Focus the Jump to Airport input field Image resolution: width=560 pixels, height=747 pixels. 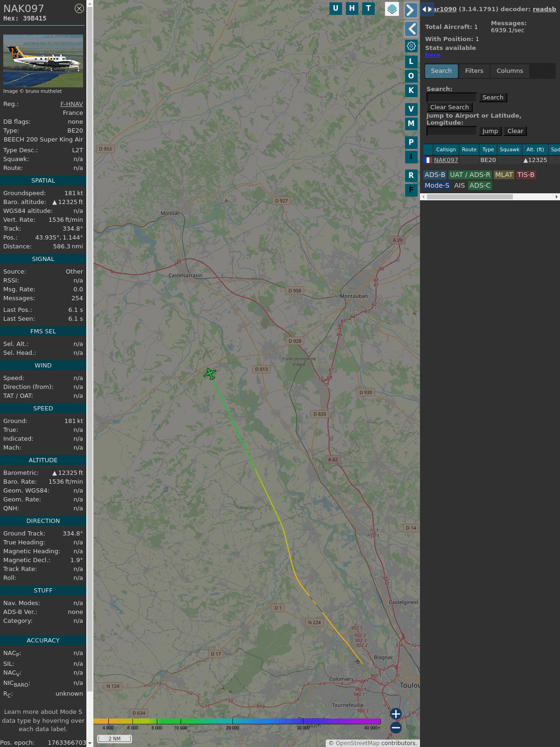click(451, 131)
